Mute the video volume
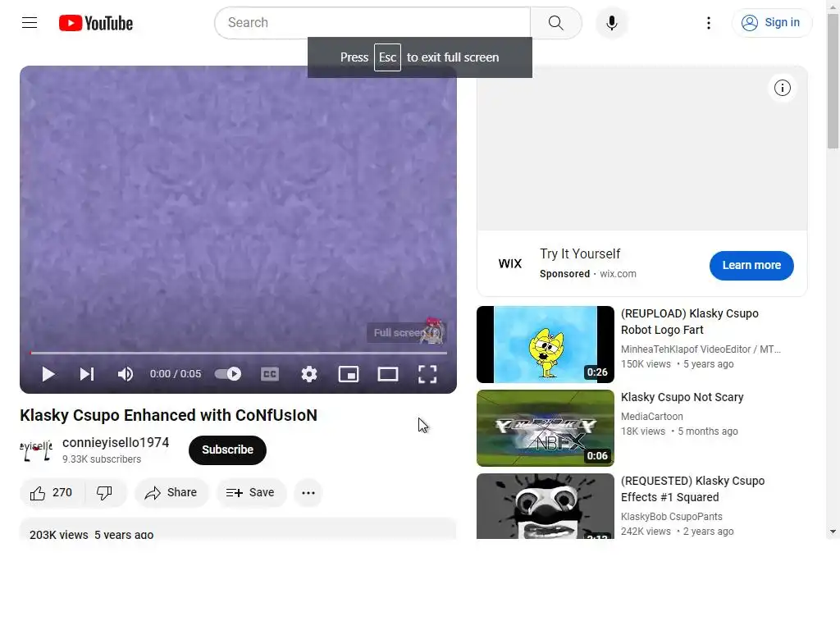The height and width of the screenshot is (630, 840). pos(126,374)
